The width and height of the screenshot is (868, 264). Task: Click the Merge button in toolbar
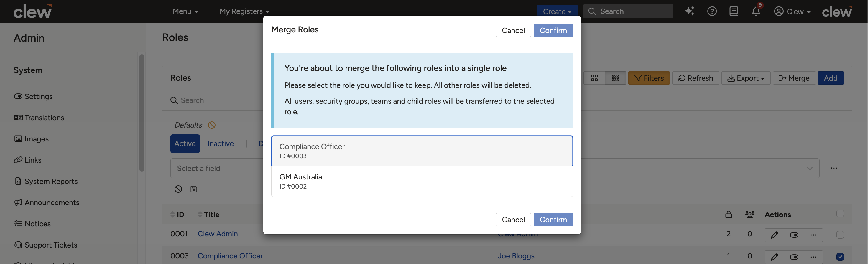pyautogui.click(x=794, y=78)
